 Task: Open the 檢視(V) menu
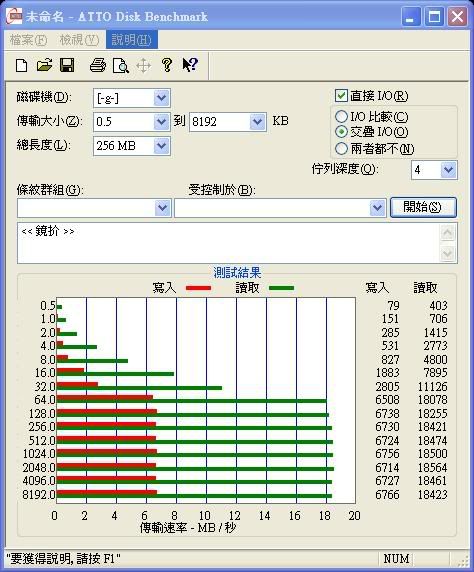click(x=79, y=39)
